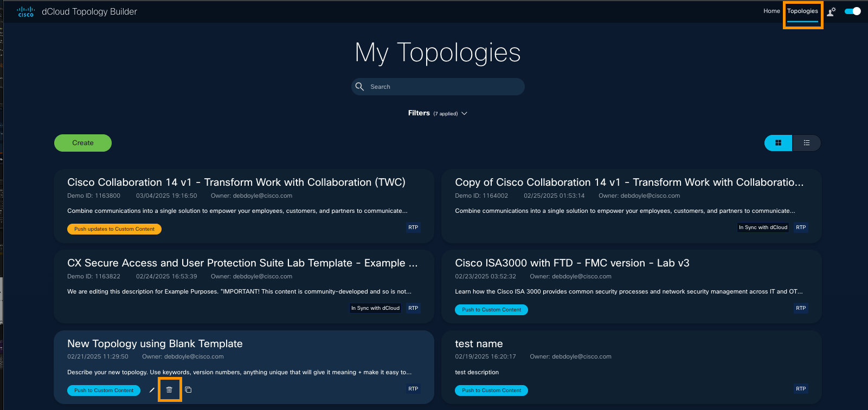Image resolution: width=868 pixels, height=410 pixels.
Task: Push Blank Template topology to Custom Content
Action: point(104,391)
